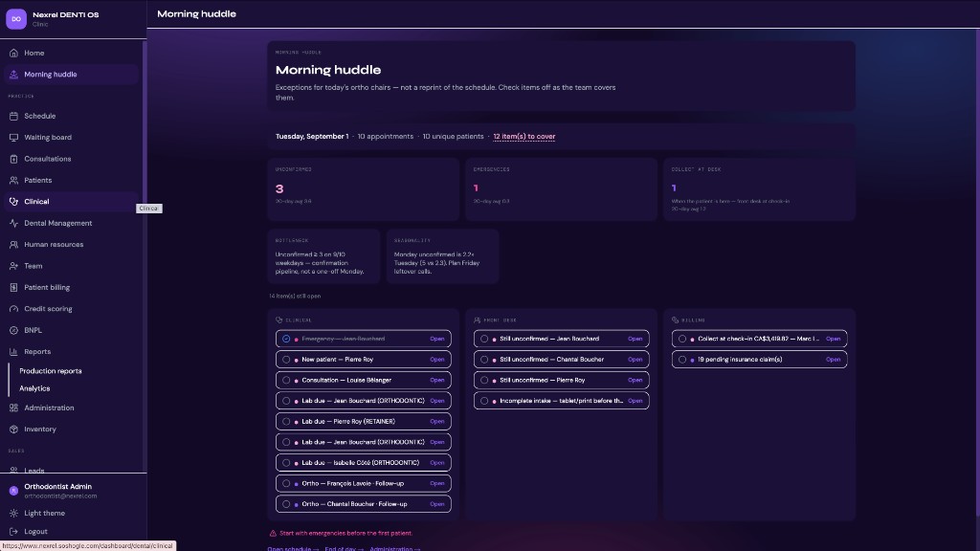The image size is (980, 551).
Task: Open the Inventory box icon
Action: click(x=13, y=430)
